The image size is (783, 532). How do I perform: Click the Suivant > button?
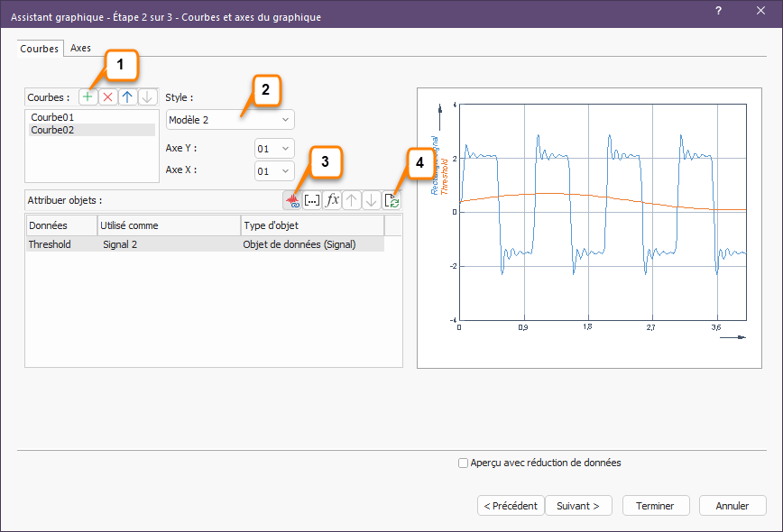click(577, 506)
